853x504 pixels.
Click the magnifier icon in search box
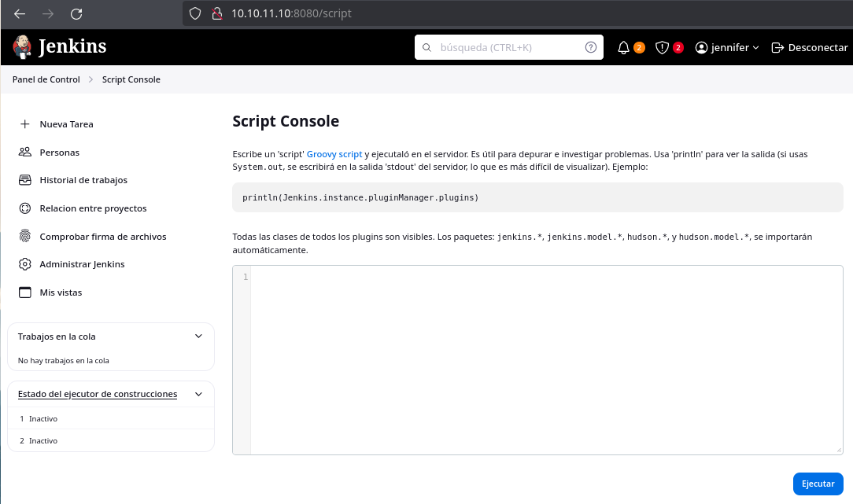coord(427,47)
